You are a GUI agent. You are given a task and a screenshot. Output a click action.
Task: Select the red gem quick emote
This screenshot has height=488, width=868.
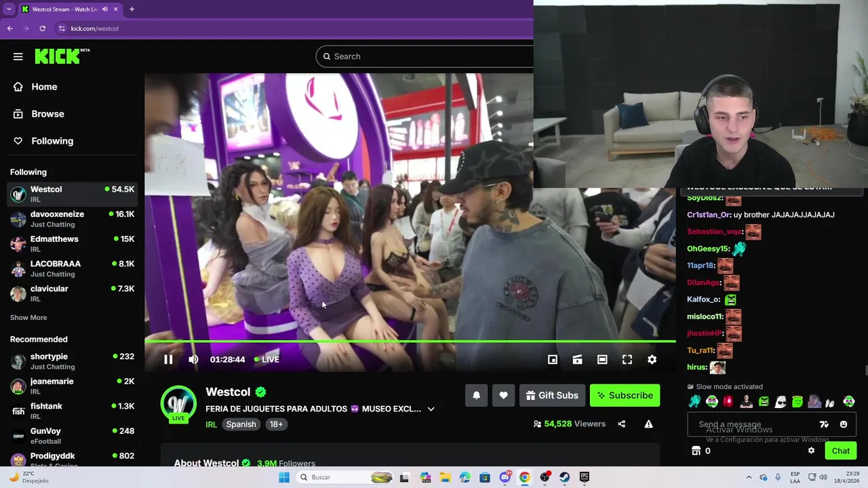[x=729, y=402]
